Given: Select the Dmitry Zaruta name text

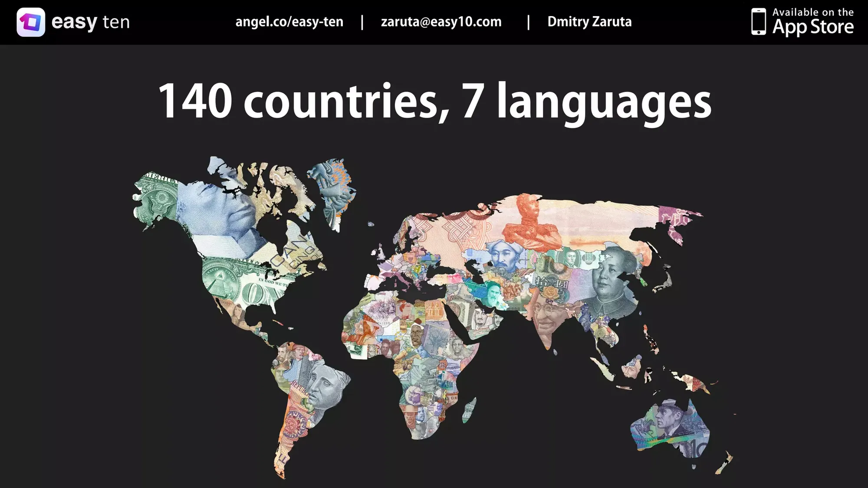Looking at the screenshot, I should pos(589,22).
